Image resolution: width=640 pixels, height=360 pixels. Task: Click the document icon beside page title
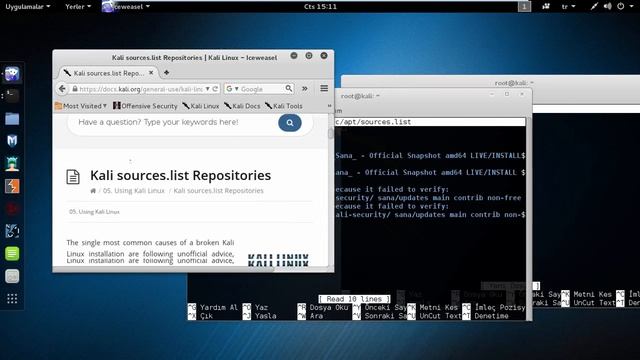[x=73, y=177]
